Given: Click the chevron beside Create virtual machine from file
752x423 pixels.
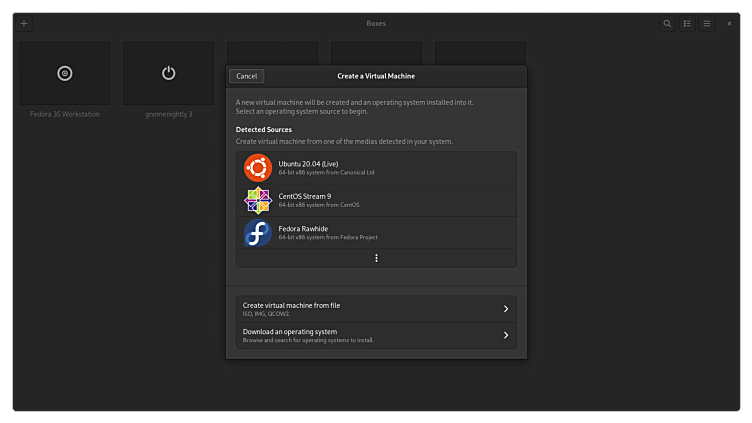Looking at the screenshot, I should tap(506, 309).
